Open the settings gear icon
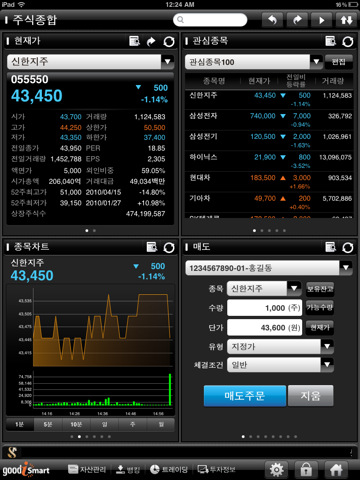360x480 pixels. (x=276, y=470)
